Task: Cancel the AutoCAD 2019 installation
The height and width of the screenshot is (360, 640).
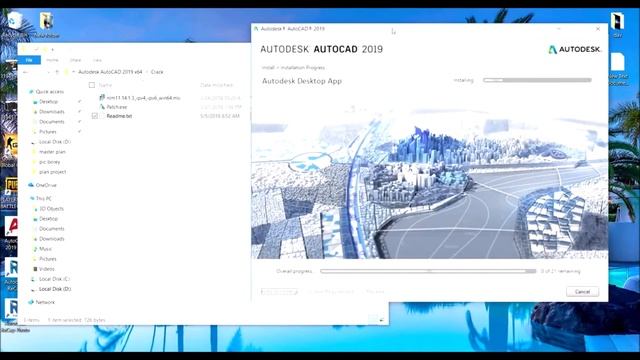Action: [x=582, y=291]
